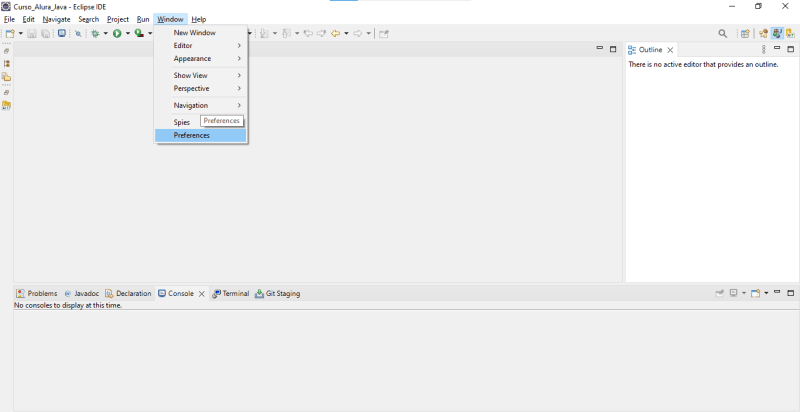Image resolution: width=800 pixels, height=412 pixels.
Task: Open the Debug dropdown arrow
Action: [106, 34]
